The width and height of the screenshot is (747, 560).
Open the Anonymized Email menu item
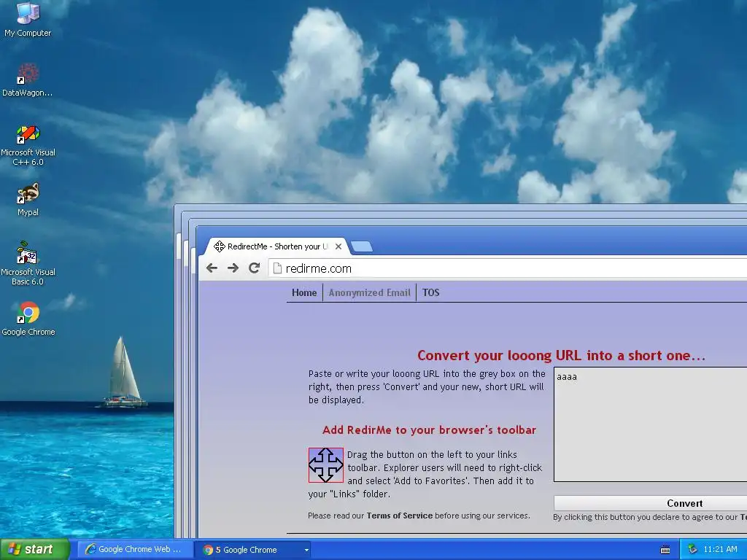(369, 292)
